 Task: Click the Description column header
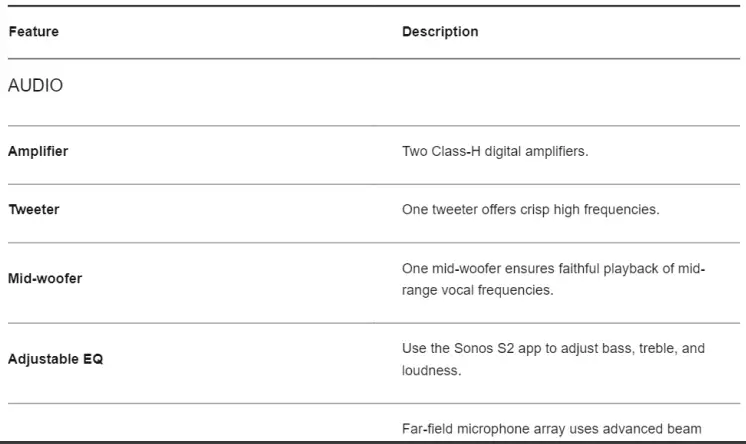[x=440, y=32]
